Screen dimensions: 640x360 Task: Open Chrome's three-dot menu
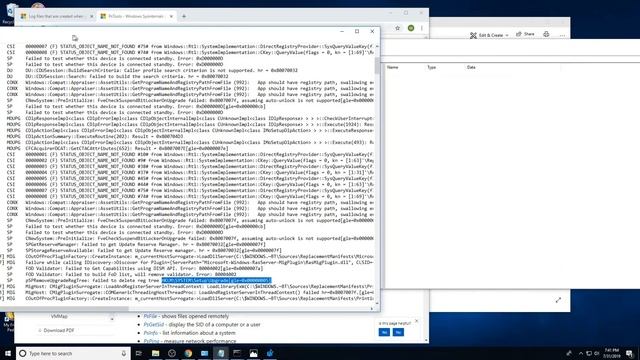422,28
